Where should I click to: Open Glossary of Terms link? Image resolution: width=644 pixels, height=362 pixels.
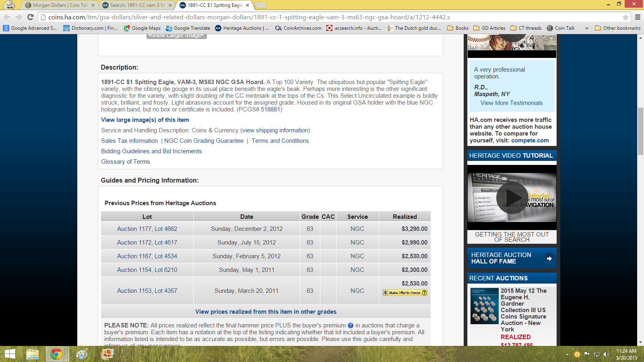pos(125,162)
